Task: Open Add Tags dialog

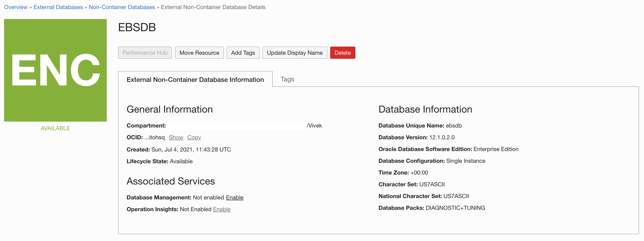Action: (x=243, y=52)
